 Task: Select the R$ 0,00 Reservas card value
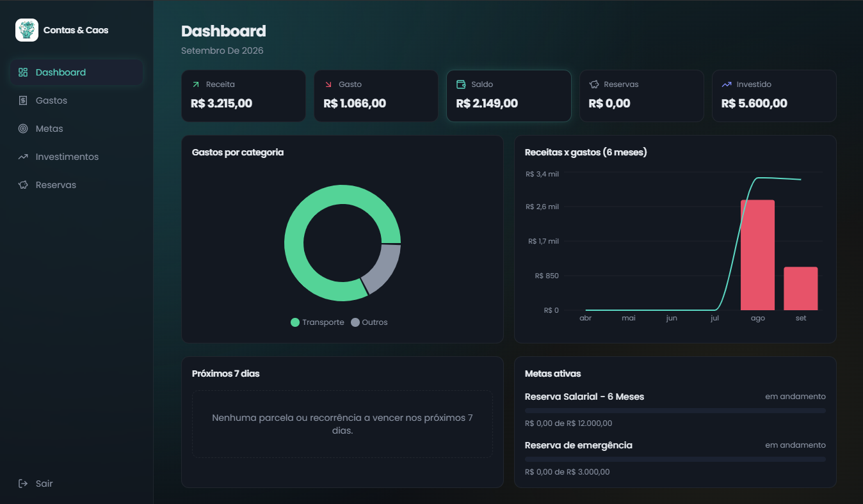(x=609, y=104)
